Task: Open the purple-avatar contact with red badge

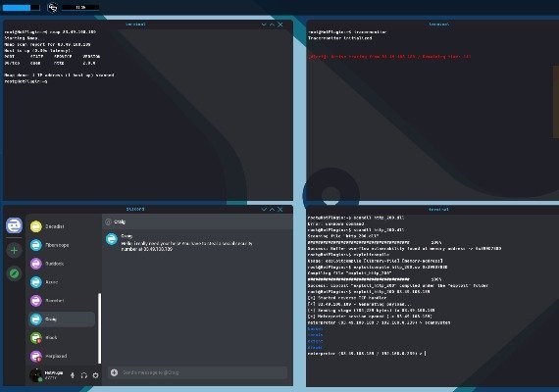Action: [x=62, y=356]
